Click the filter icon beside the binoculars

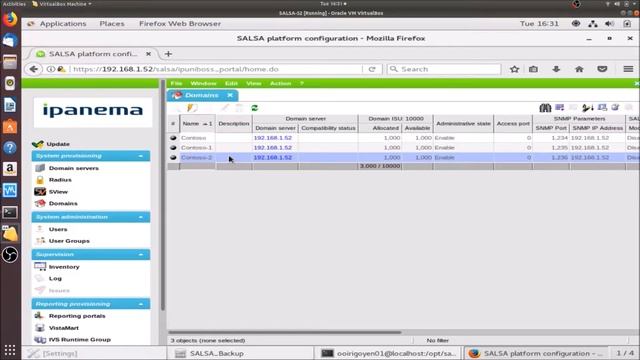[560, 107]
